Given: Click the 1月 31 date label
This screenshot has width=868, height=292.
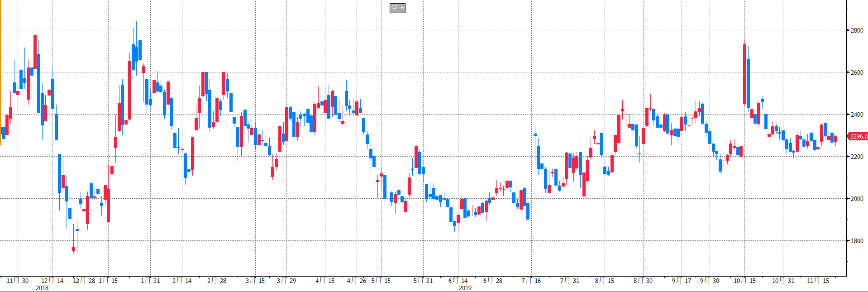Looking at the screenshot, I should click(150, 281).
